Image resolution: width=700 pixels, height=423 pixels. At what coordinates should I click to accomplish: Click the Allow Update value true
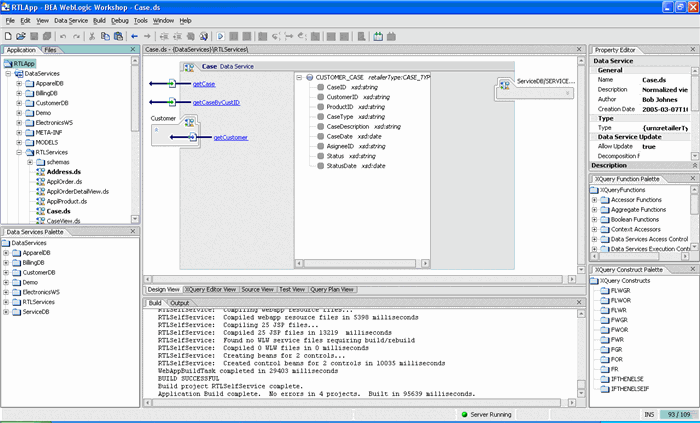click(x=649, y=146)
